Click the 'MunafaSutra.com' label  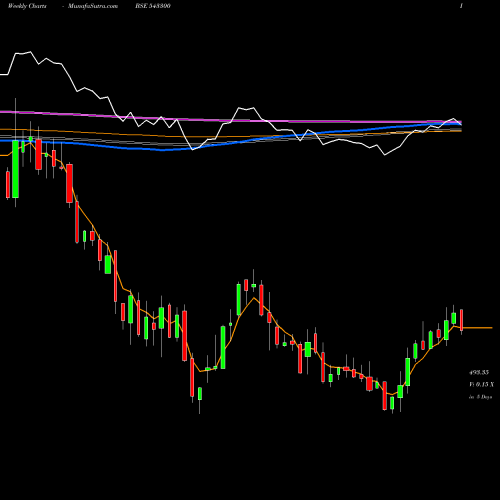[93, 6]
